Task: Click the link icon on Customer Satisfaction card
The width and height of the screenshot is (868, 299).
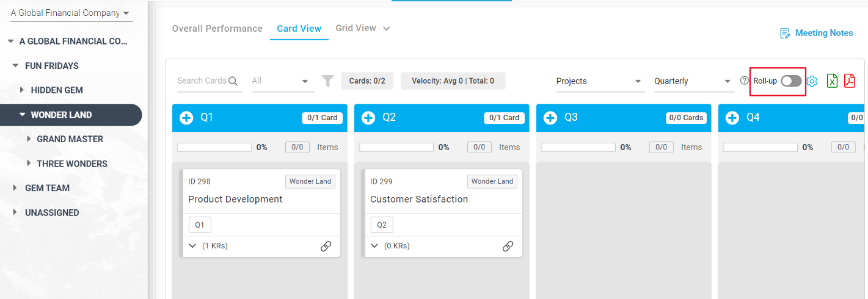Action: pyautogui.click(x=508, y=246)
